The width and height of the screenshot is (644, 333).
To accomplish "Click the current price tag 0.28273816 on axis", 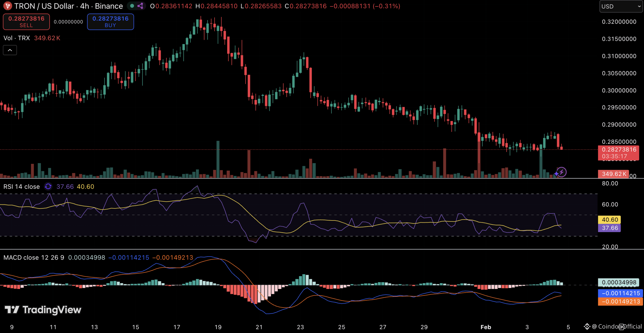I will [x=619, y=150].
